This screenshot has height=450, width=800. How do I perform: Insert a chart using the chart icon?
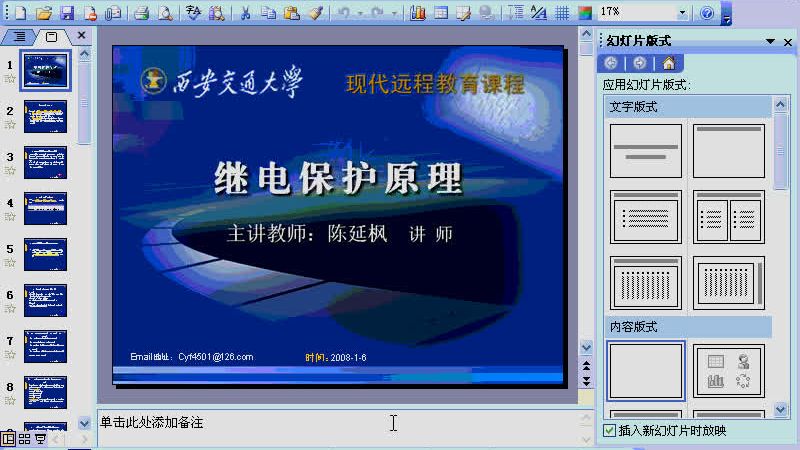pyautogui.click(x=417, y=13)
